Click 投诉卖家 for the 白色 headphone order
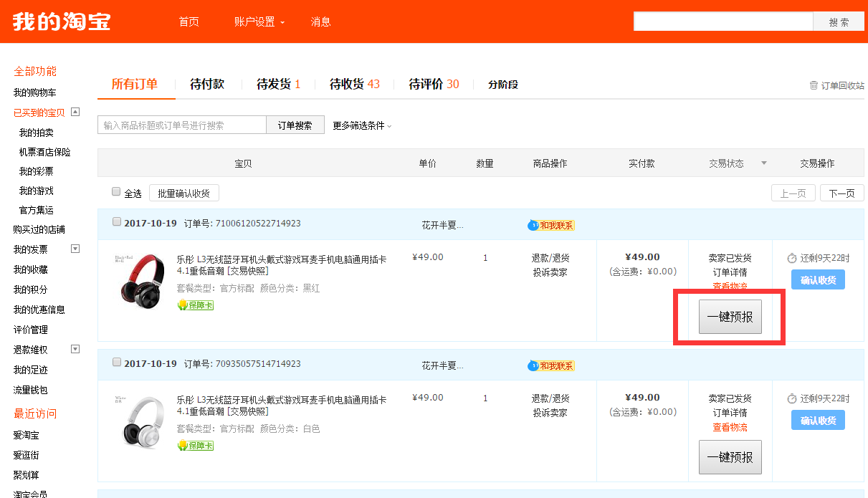 coord(550,413)
